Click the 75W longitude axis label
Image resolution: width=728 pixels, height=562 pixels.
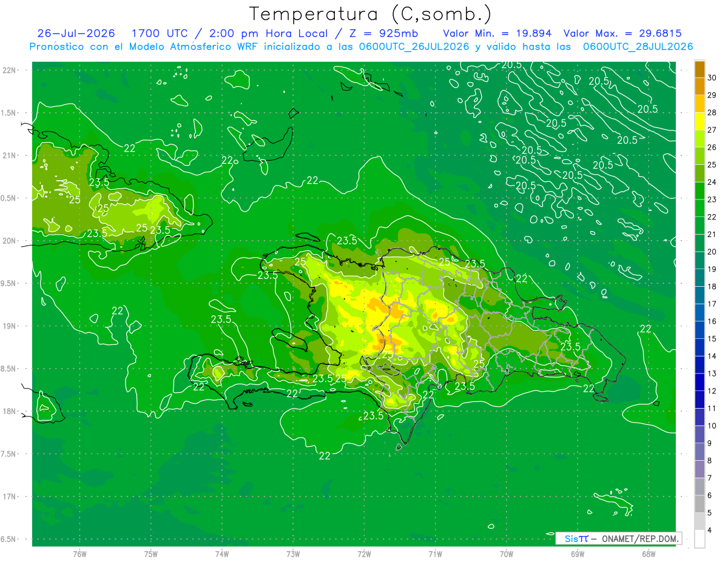click(151, 554)
